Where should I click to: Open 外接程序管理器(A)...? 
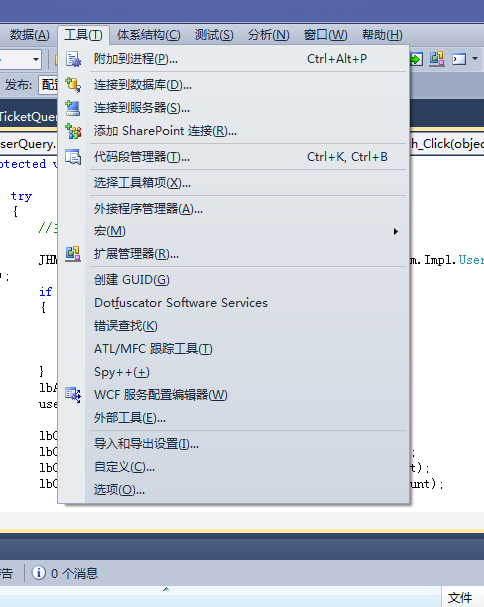click(233, 209)
